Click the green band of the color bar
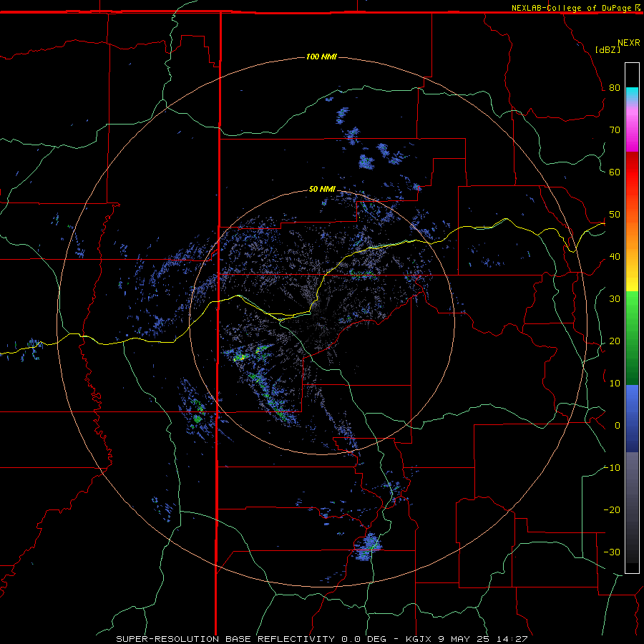644x644 pixels. coord(632,338)
